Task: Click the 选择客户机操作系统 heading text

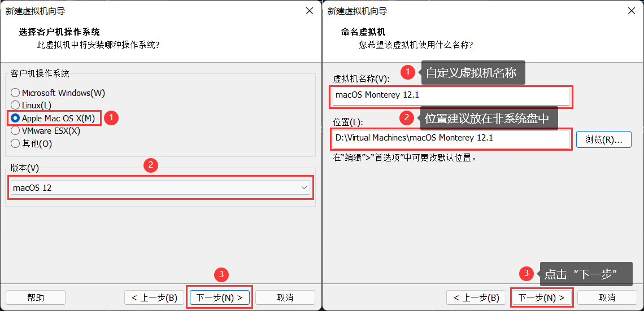Action: click(x=59, y=32)
